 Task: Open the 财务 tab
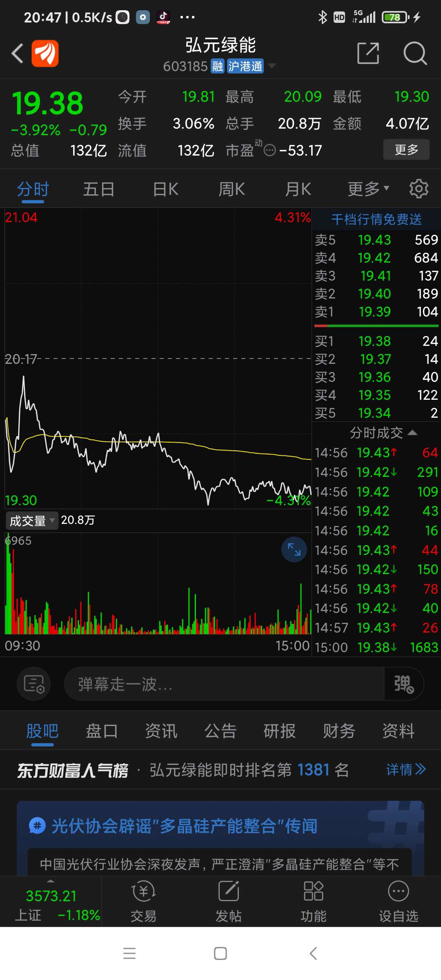click(339, 731)
